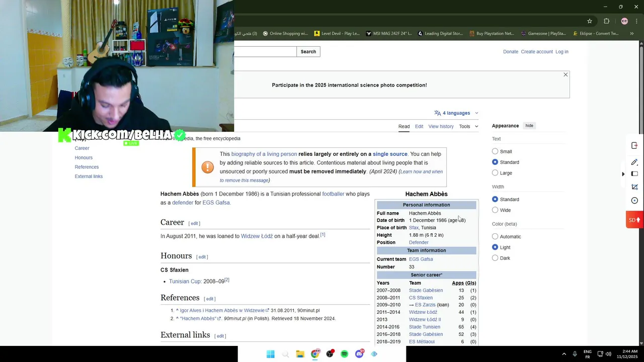
Task: Click the exit icon in the side toolbar
Action: tap(634, 145)
